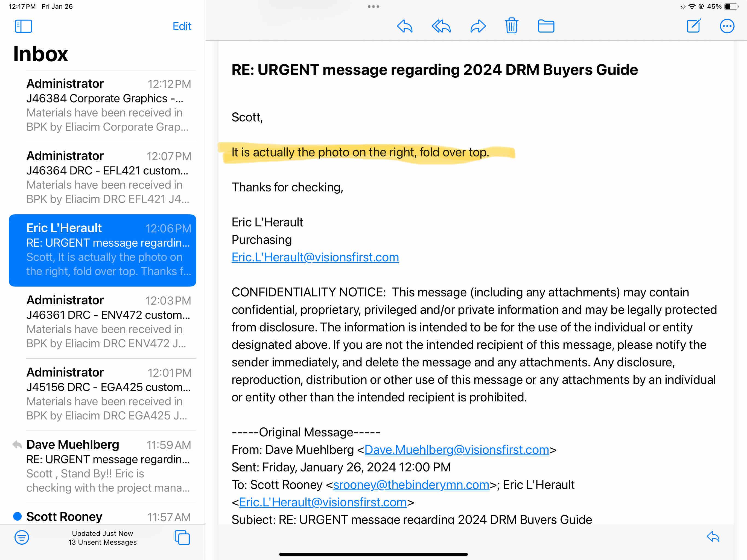Tap the quick reply arrow at bottom right

[713, 536]
